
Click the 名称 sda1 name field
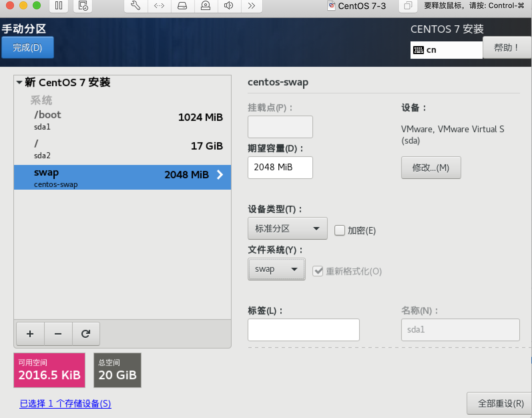(x=460, y=330)
